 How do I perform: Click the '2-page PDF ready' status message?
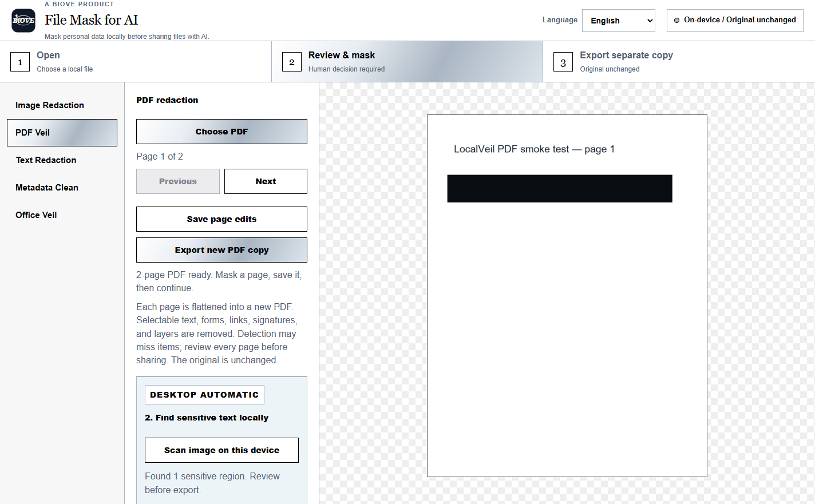[x=219, y=281]
